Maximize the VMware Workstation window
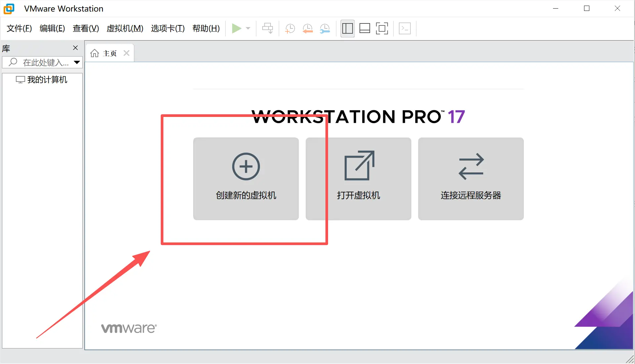635x364 pixels. pos(587,9)
